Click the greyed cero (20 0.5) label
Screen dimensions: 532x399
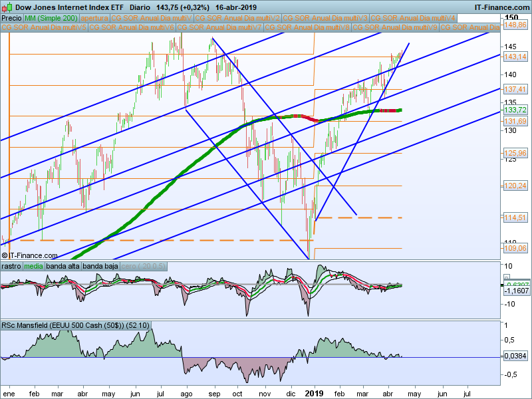click(143, 266)
